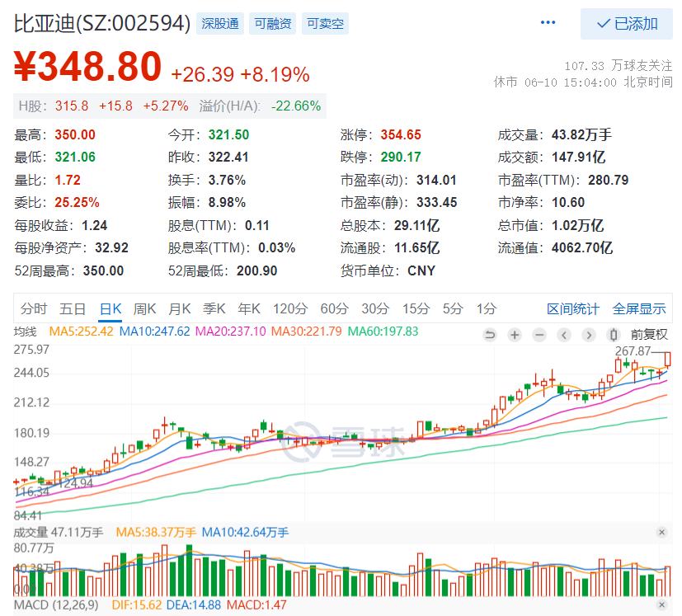The width and height of the screenshot is (682, 616).
Task: Close the MACD indicator panel
Action: click(661, 604)
